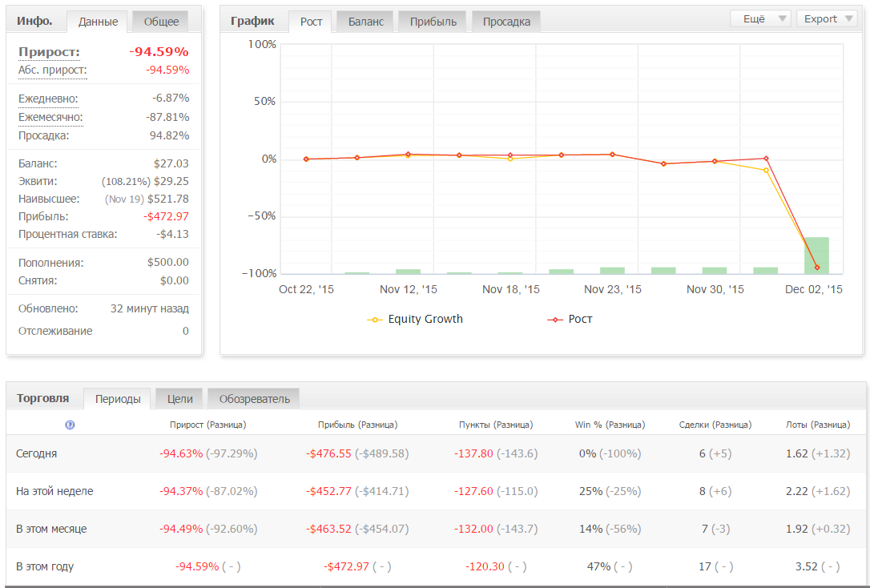Click the Отслеживание value 0
This screenshot has height=588, width=870.
[186, 331]
